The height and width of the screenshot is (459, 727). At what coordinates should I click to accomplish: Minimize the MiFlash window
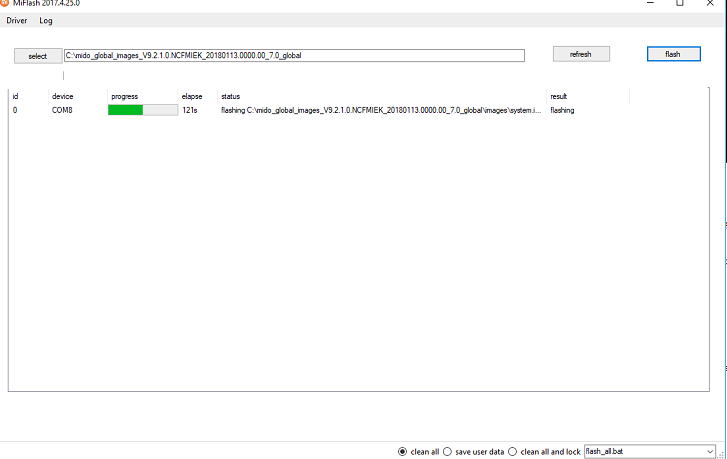650,3
